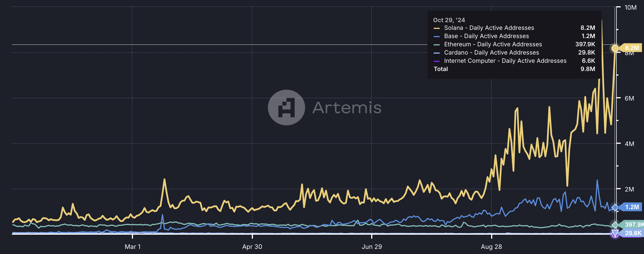Click the 29.8K Cardano value tag
644x254 pixels.
point(633,233)
